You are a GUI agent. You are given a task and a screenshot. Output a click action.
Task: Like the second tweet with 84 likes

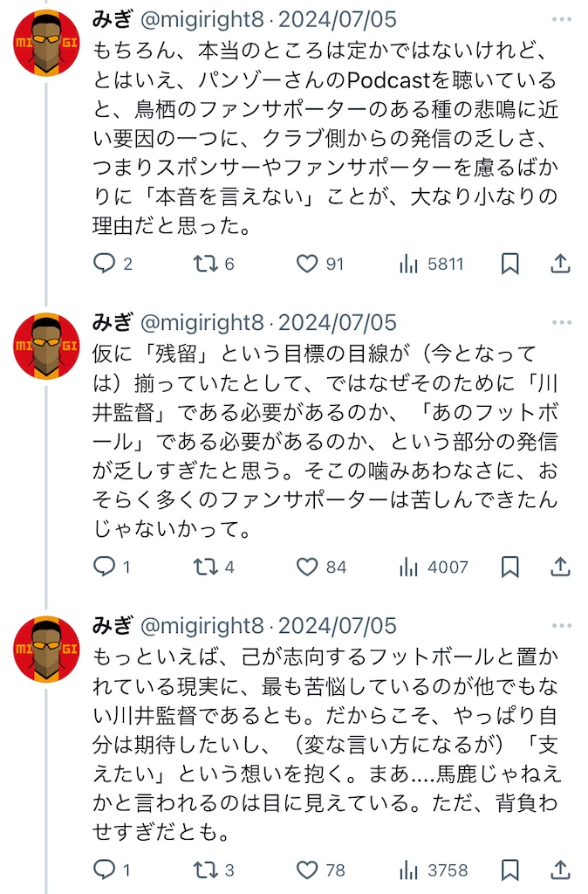point(307,567)
